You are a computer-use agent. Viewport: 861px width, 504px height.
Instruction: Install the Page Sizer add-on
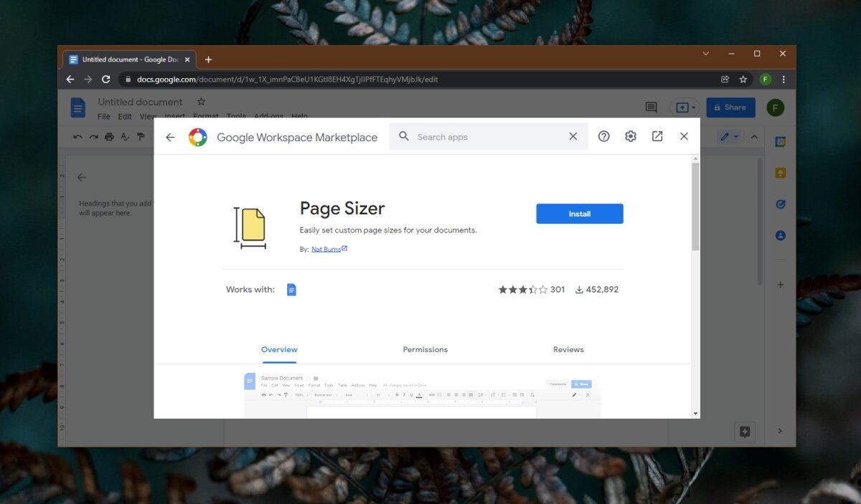coord(579,213)
